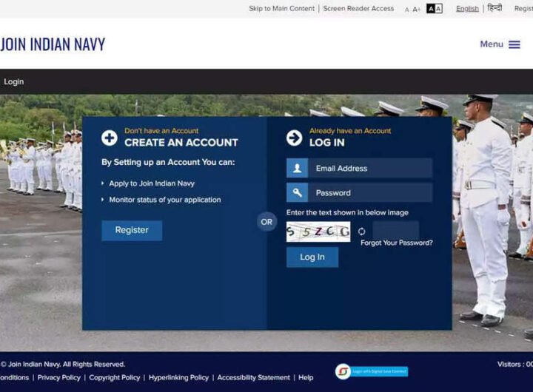
Task: Open Screen Reader Access link
Action: (358, 8)
